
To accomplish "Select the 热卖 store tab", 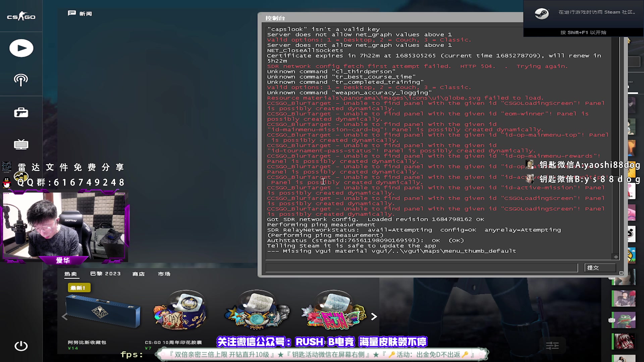I will pos(70,274).
